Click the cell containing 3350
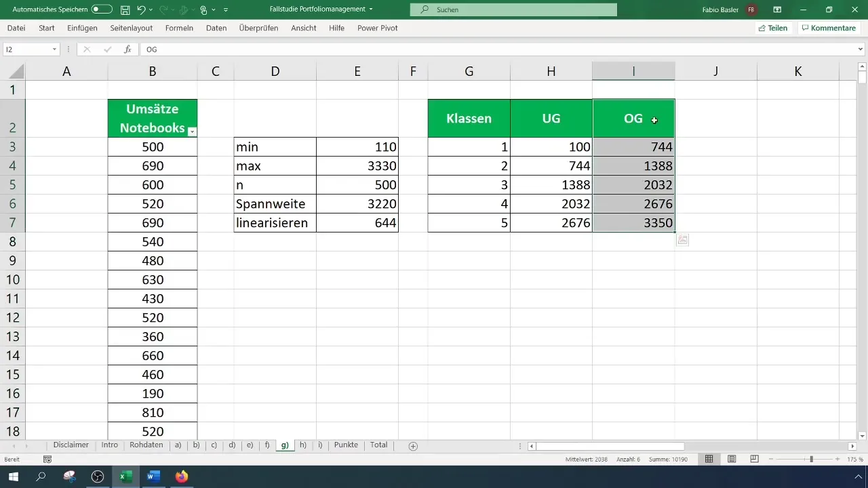Viewport: 868px width, 488px height. coord(633,223)
